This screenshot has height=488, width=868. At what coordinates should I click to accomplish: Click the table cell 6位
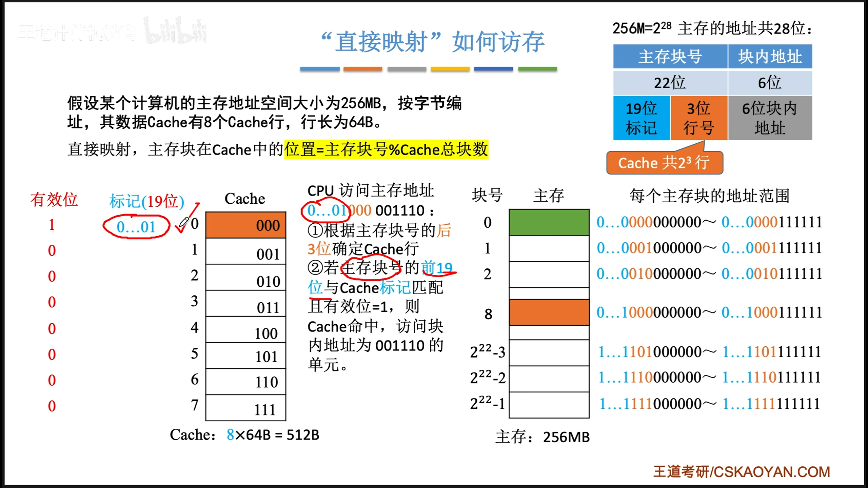770,83
